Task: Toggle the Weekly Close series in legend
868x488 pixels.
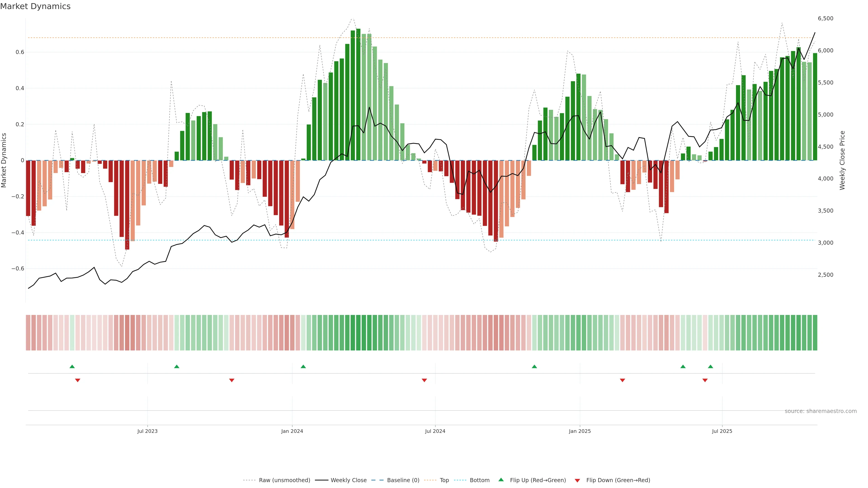Action: [348, 480]
